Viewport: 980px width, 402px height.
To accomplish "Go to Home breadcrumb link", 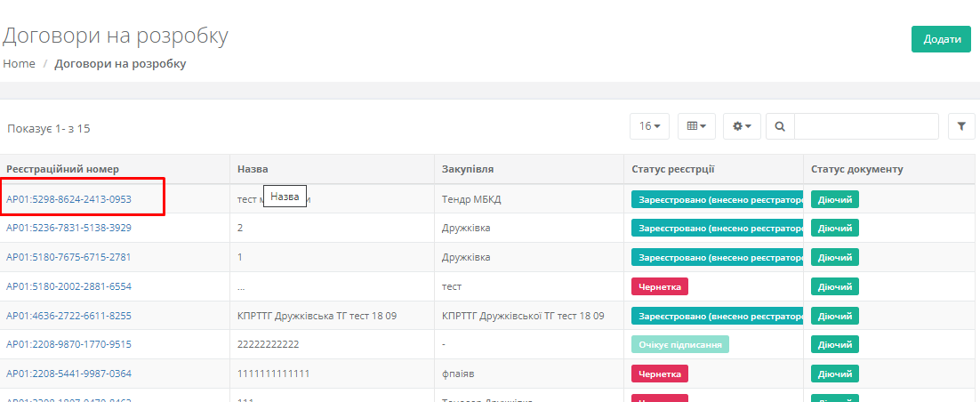I will coord(19,64).
